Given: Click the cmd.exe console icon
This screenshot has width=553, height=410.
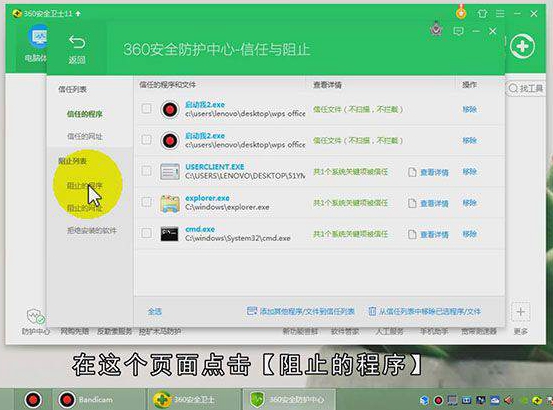Looking at the screenshot, I should point(170,234).
